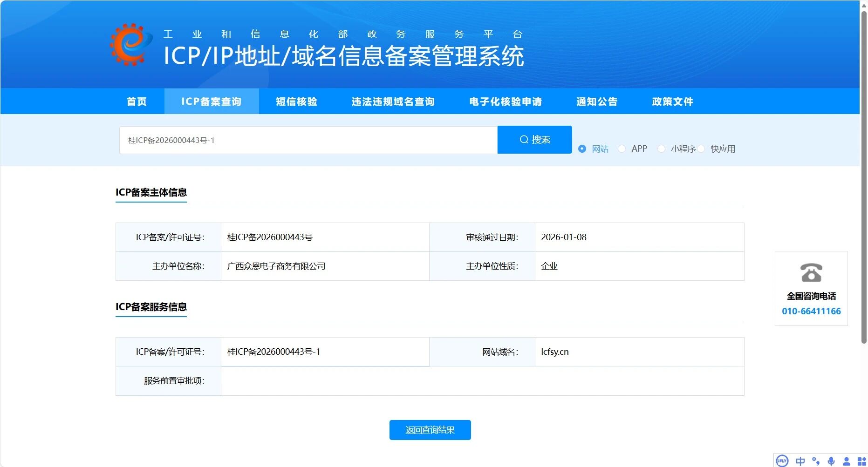This screenshot has height=467, width=868.
Task: Click the 全国咨询电话 label
Action: (811, 296)
